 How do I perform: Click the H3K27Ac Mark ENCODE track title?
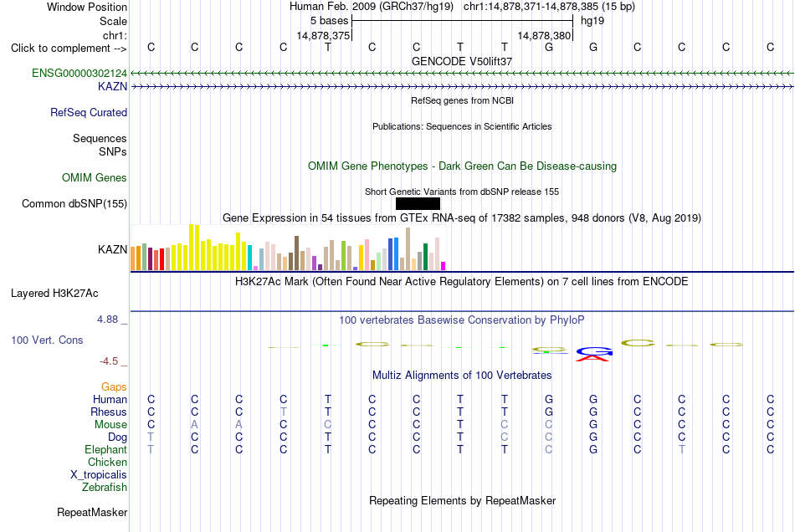point(462,281)
